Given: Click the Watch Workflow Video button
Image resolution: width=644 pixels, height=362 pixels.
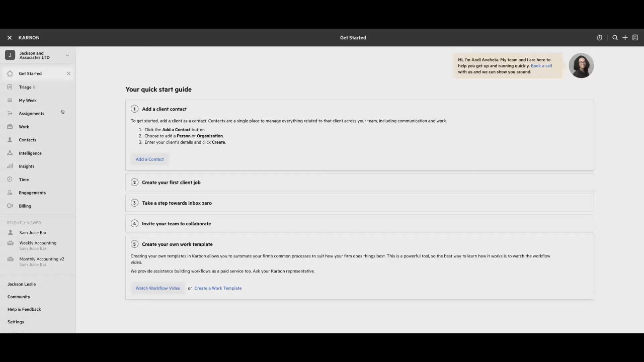Looking at the screenshot, I should point(158,288).
